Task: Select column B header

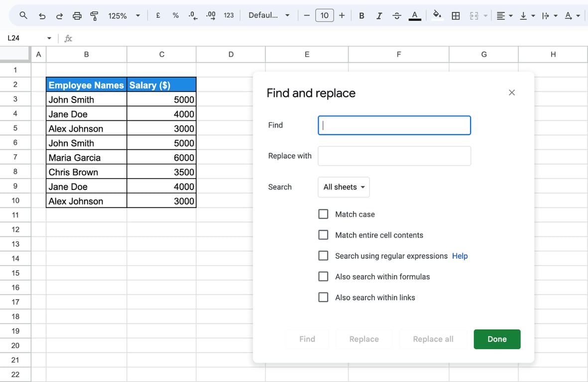Action: 86,54
